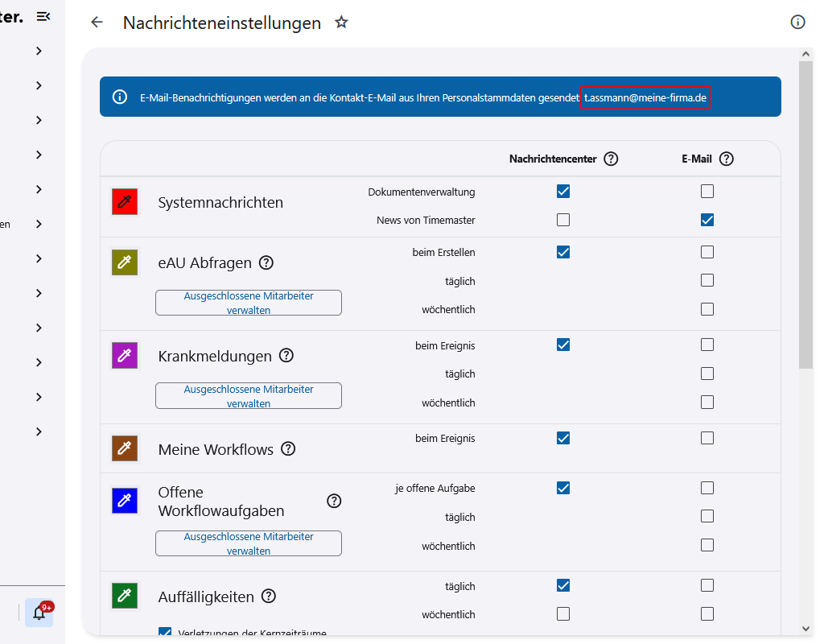Click the vertical scrollbar on the right
Viewport: 824px width, 644px height.
(x=806, y=209)
